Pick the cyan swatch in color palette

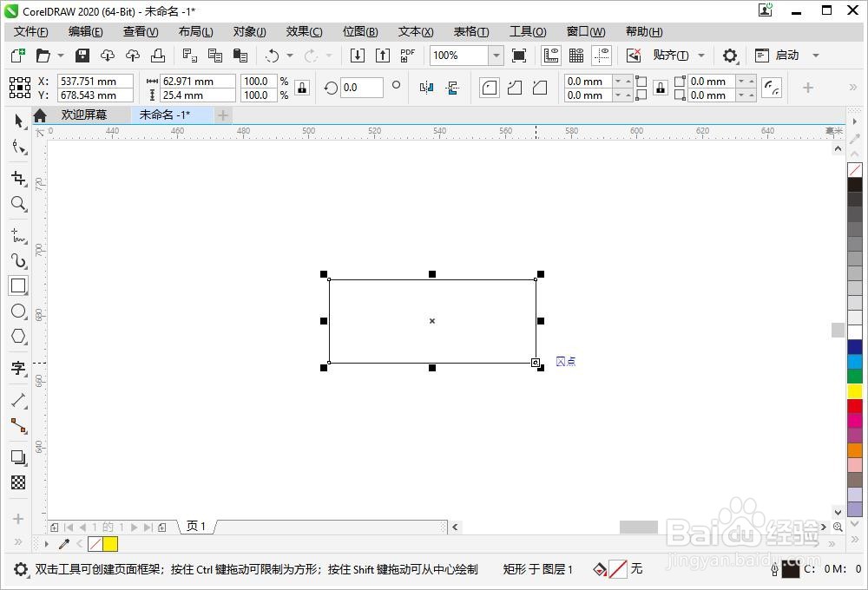855,362
